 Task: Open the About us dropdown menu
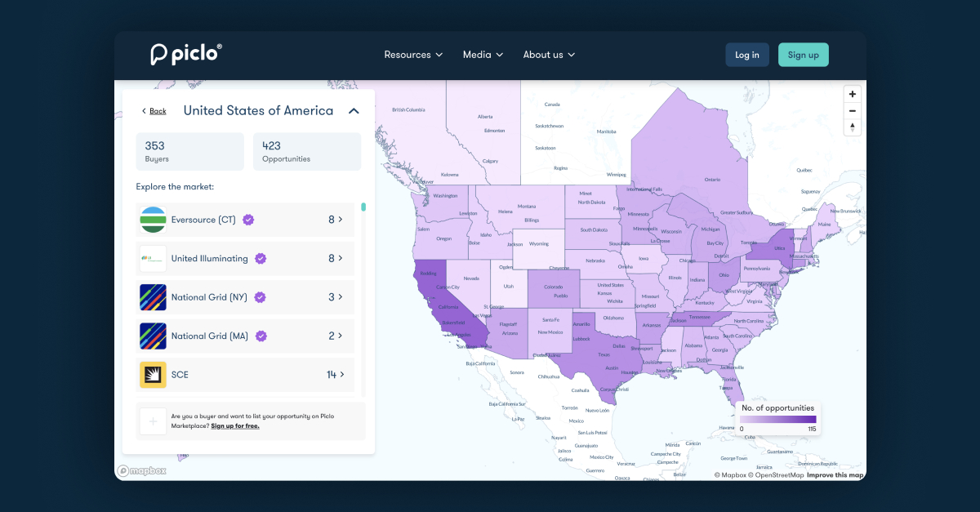[549, 55]
